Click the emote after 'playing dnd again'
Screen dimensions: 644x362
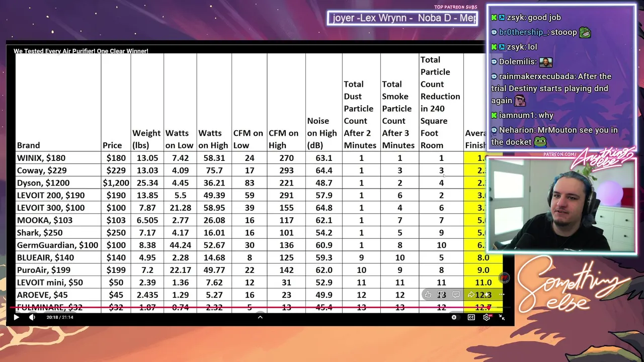519,100
